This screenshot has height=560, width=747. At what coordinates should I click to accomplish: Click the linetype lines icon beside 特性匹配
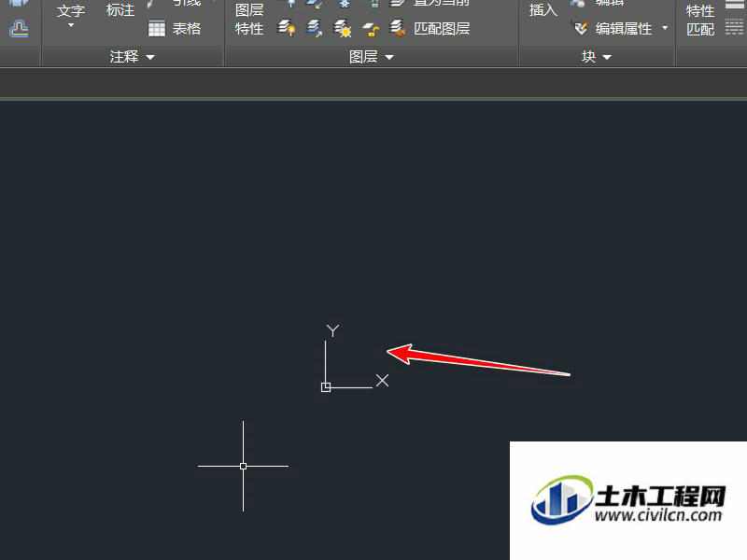(734, 27)
